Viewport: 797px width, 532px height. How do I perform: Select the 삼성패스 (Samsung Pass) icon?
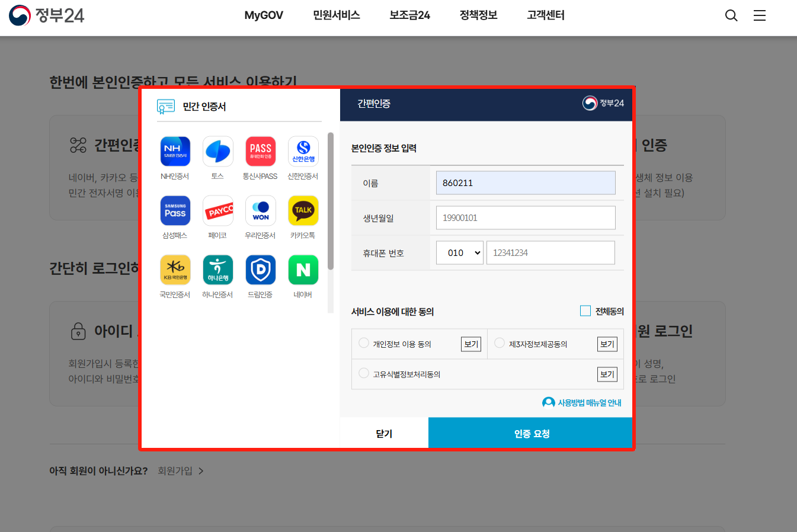coord(175,210)
